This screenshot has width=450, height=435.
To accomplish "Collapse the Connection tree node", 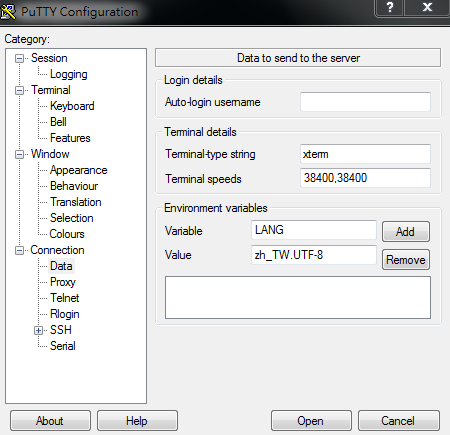I will coord(20,251).
